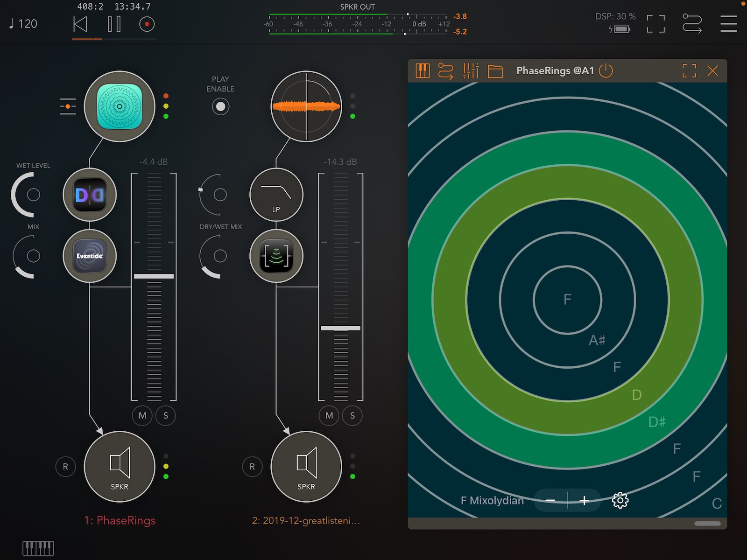Increase rings with the plus button
Image resolution: width=747 pixels, height=560 pixels.
[584, 501]
